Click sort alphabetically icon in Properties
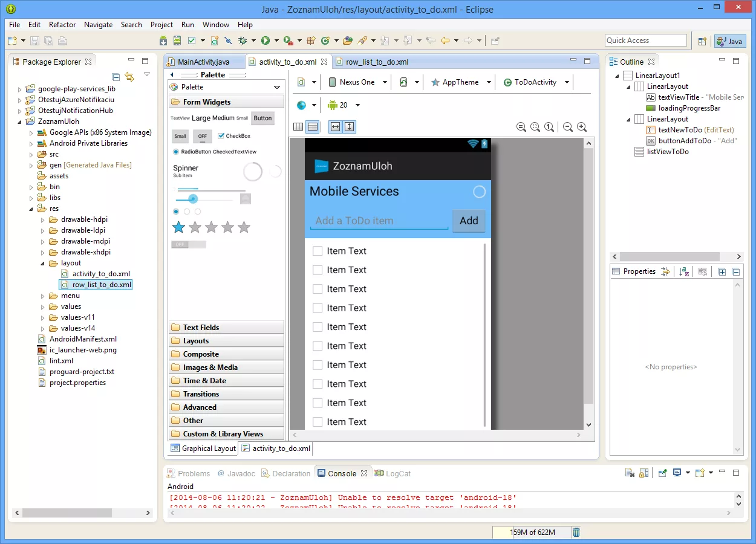This screenshot has height=544, width=756. [x=684, y=271]
